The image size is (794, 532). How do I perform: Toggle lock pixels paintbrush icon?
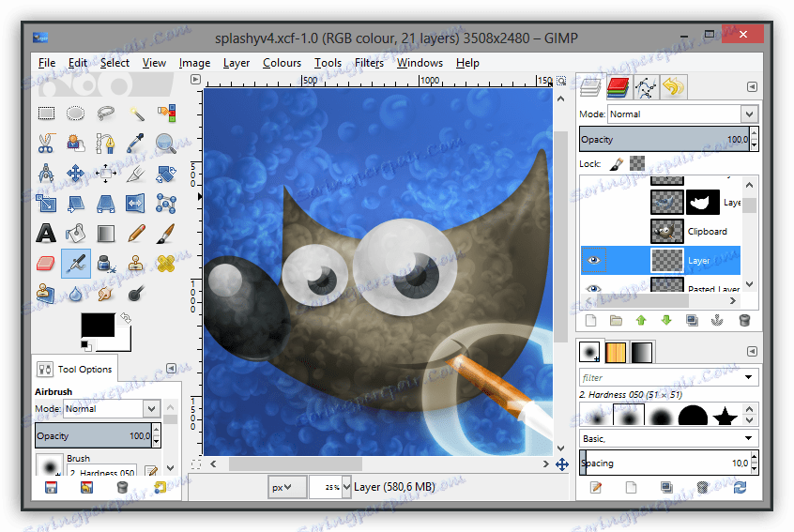[617, 163]
